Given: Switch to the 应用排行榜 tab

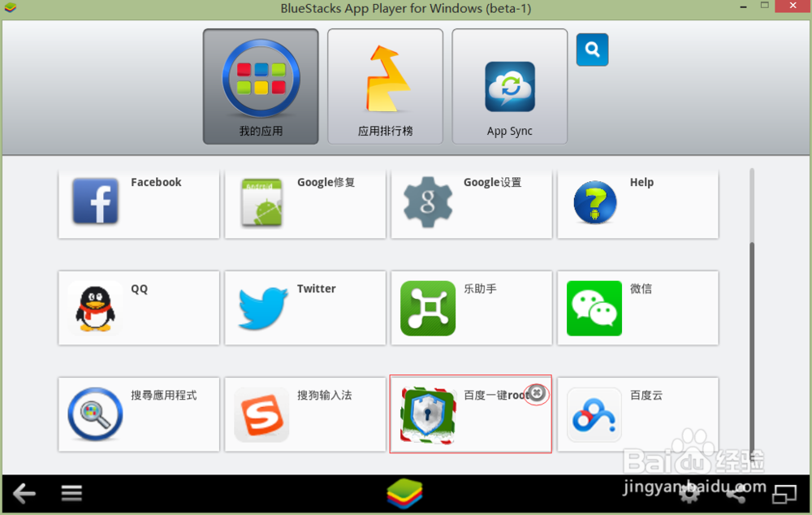Looking at the screenshot, I should pos(385,87).
